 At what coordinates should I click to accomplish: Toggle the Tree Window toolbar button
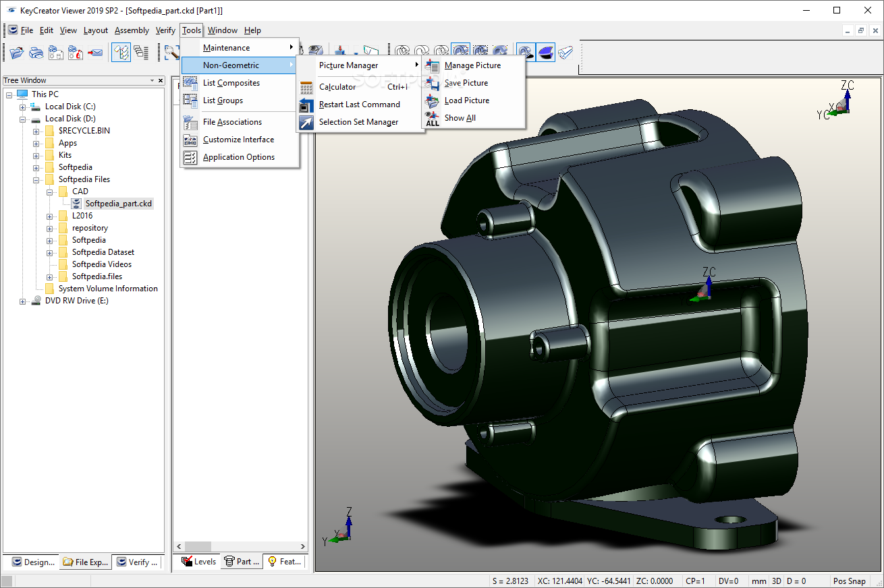(x=121, y=52)
